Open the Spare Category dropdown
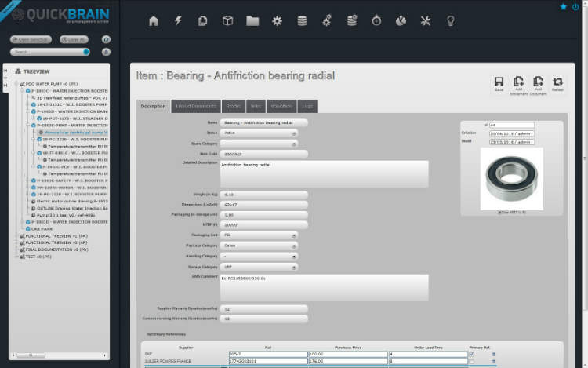Viewport: 588px width, 368px height. tap(259, 144)
